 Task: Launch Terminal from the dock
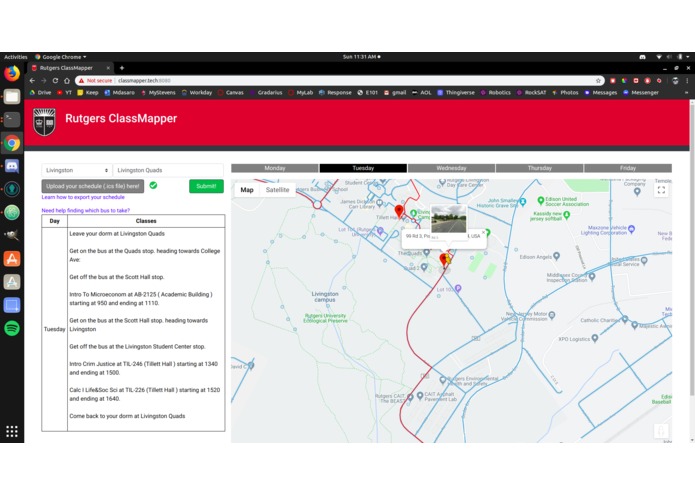12,119
